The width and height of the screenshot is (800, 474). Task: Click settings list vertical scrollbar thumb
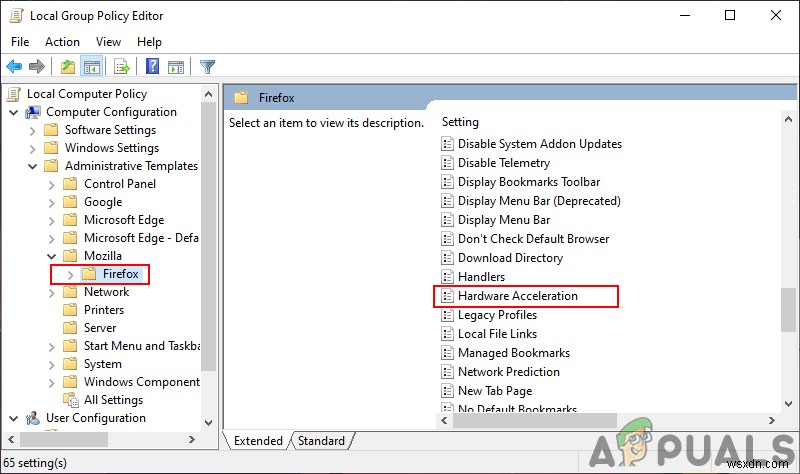(788, 310)
